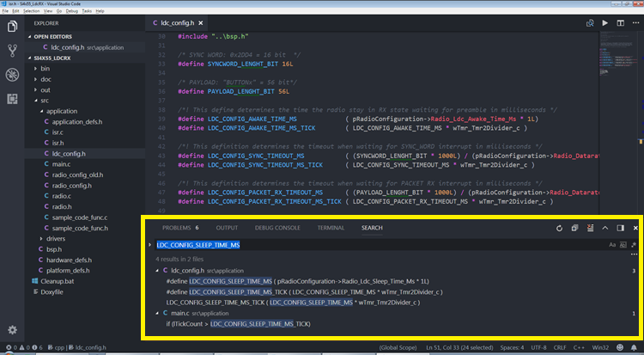The image size is (644, 355).
Task: Toggle Match Case in search box
Action: point(611,245)
